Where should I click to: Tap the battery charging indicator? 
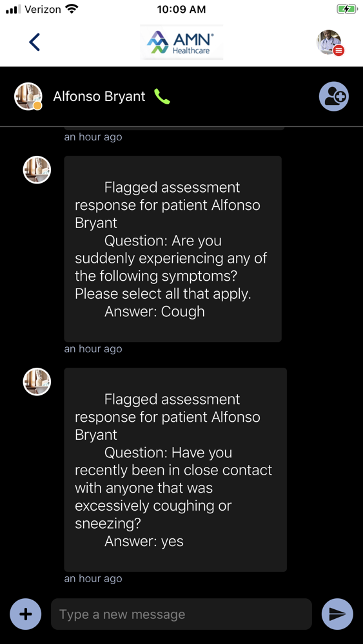pyautogui.click(x=347, y=9)
